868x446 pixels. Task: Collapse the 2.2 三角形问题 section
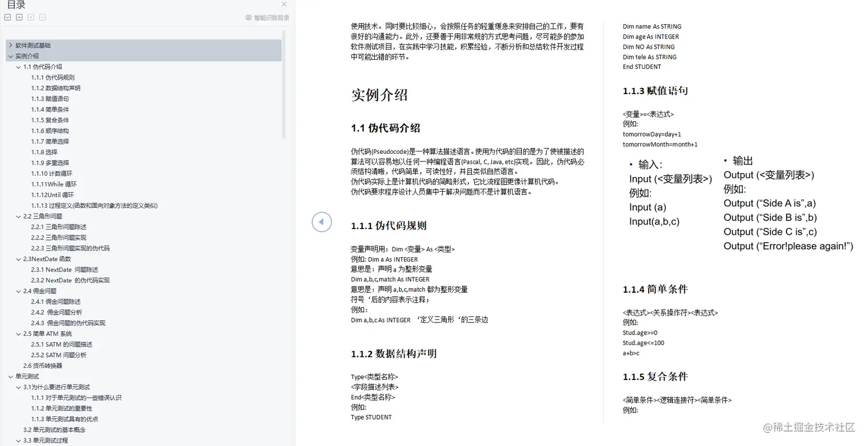(x=17, y=216)
